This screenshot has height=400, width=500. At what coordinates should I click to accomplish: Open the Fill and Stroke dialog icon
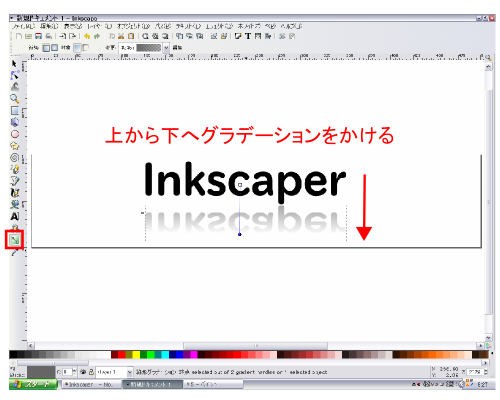point(238,36)
